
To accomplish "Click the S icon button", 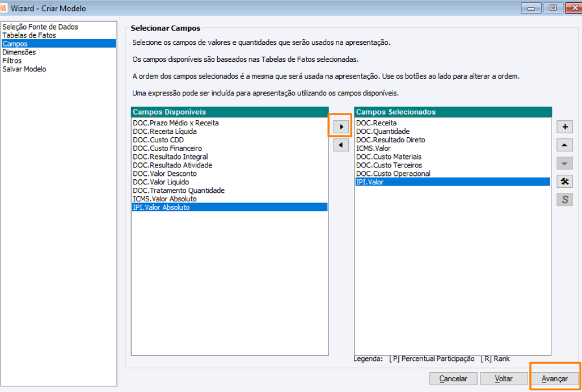I will (564, 199).
